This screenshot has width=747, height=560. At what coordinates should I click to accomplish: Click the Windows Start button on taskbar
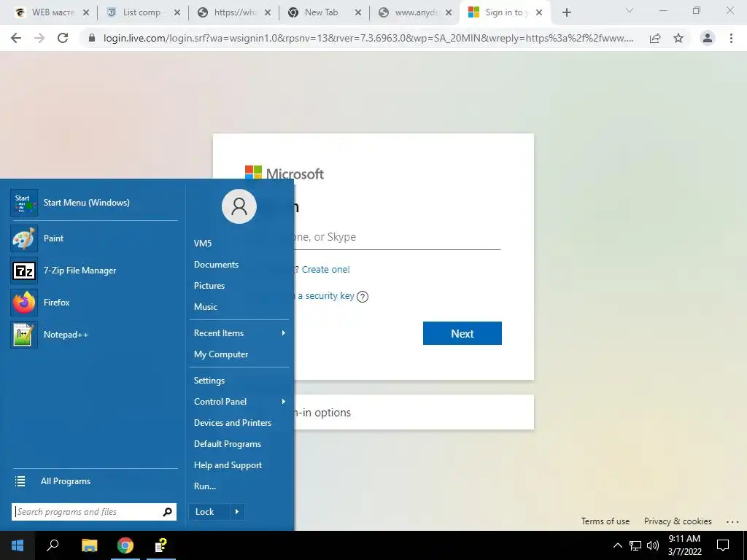pyautogui.click(x=18, y=545)
